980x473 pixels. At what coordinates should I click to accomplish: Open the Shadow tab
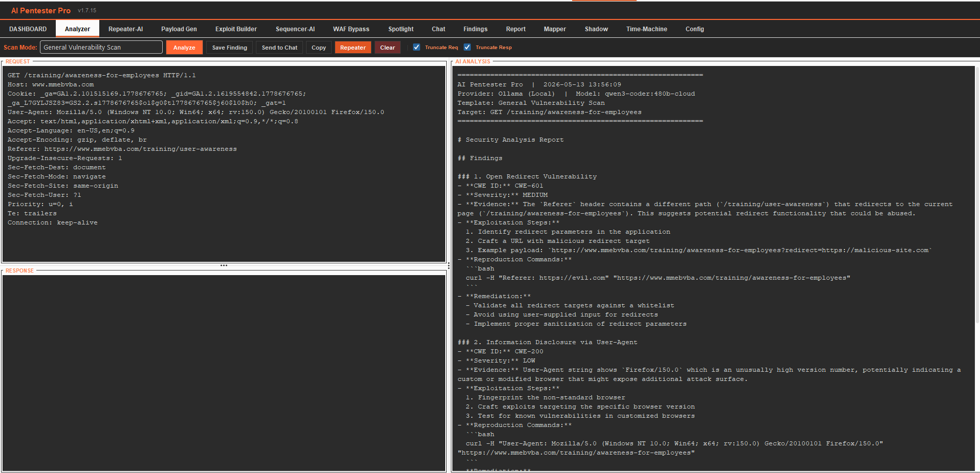coord(596,29)
